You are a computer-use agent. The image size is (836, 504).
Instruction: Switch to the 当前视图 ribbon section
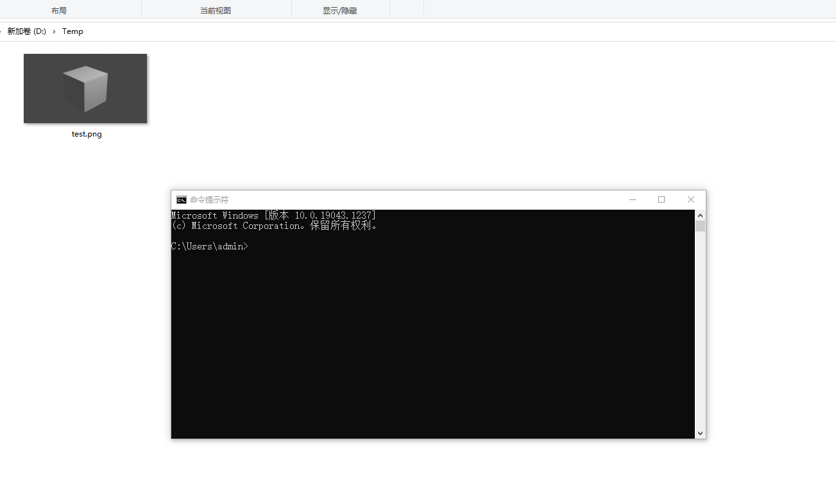coord(215,10)
